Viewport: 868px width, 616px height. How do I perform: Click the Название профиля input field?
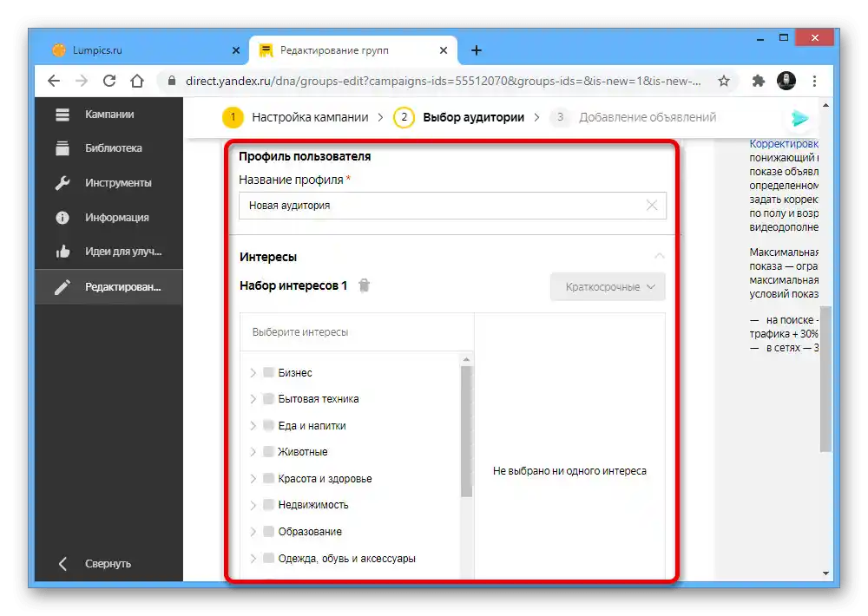click(452, 206)
